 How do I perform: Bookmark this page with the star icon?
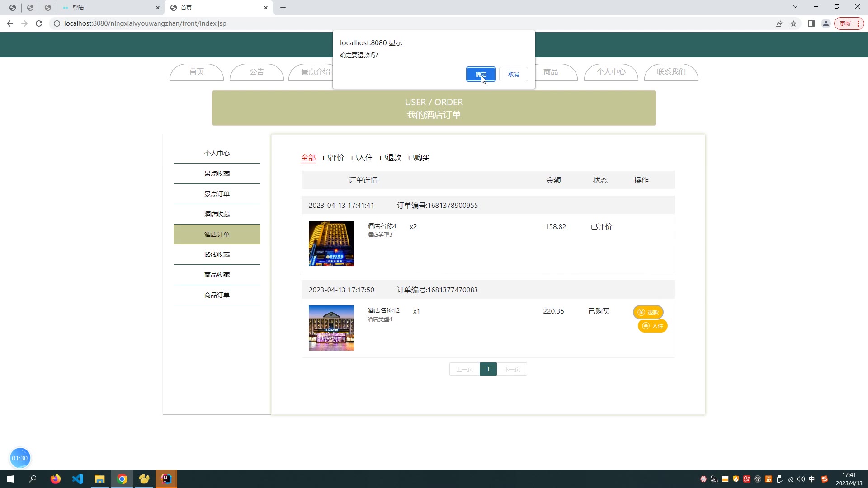(793, 23)
